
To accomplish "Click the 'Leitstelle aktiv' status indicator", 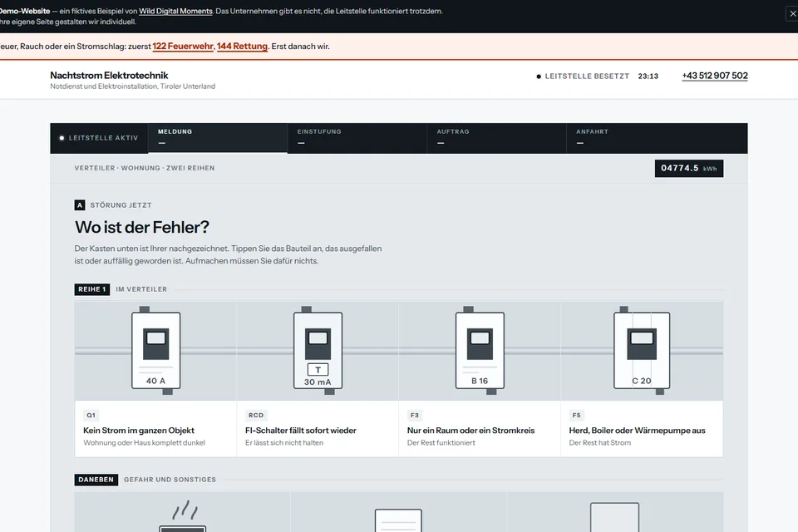I will 99,138.
